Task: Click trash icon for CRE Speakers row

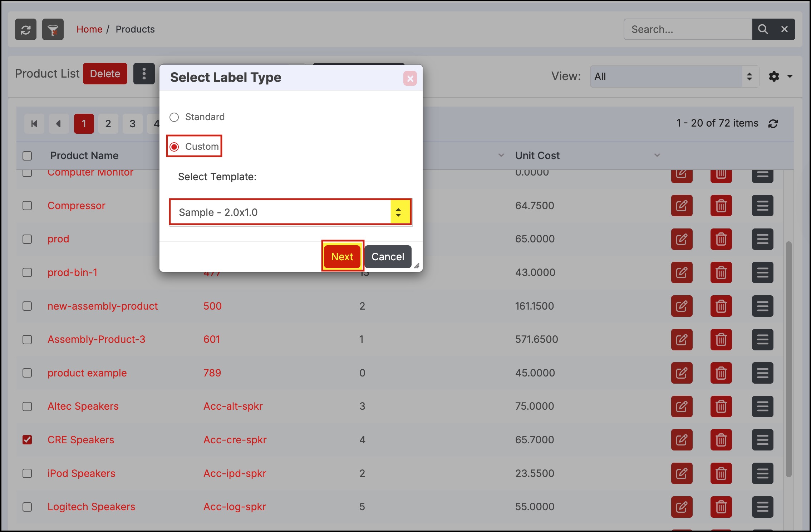Action: [x=721, y=440]
